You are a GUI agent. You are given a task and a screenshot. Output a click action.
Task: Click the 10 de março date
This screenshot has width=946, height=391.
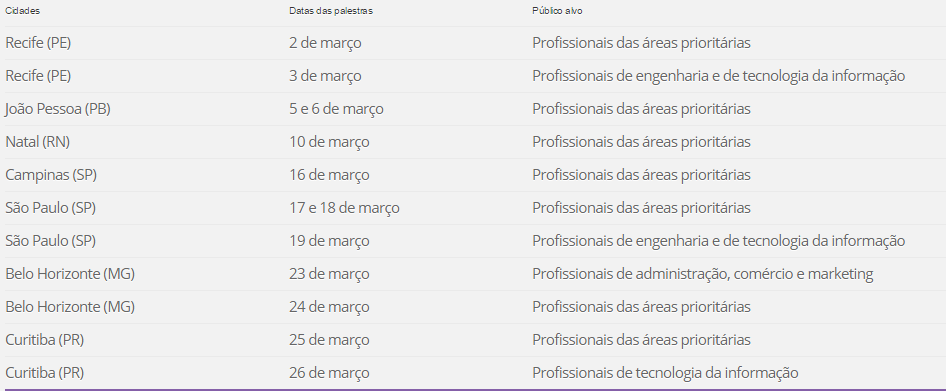point(329,142)
